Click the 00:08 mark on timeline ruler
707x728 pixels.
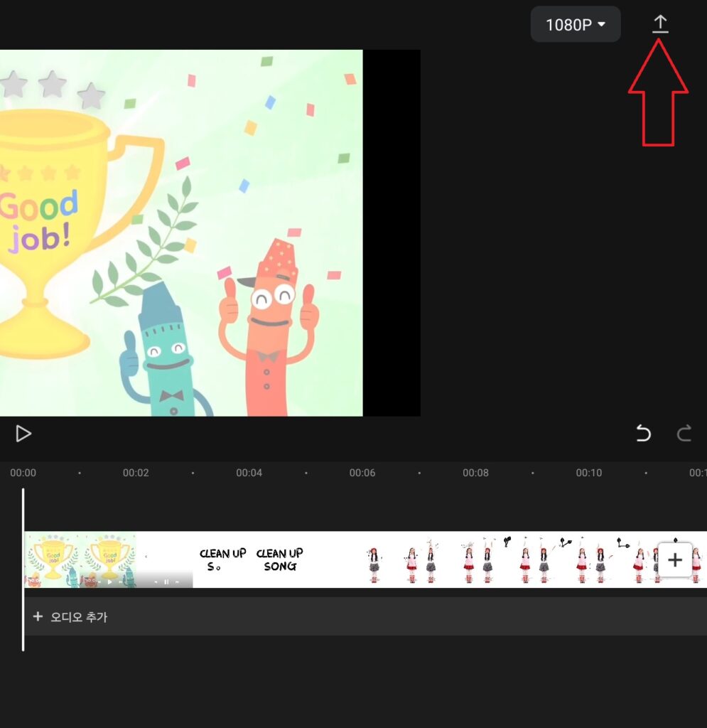(x=475, y=473)
